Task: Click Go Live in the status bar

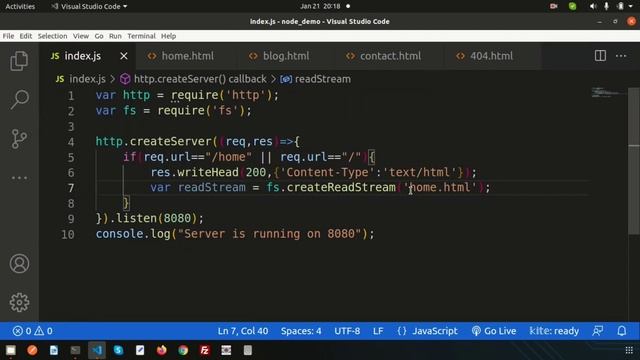Action: [493, 331]
